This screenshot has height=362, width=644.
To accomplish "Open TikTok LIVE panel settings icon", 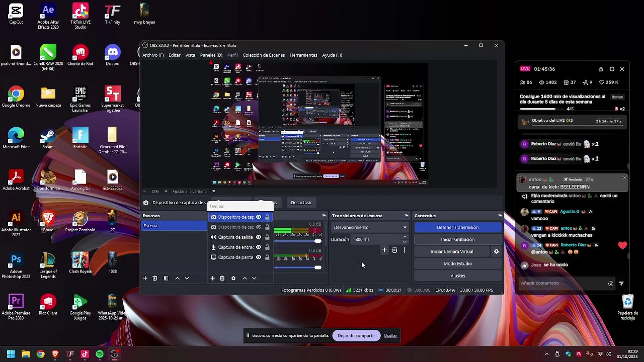I will coord(612,69).
